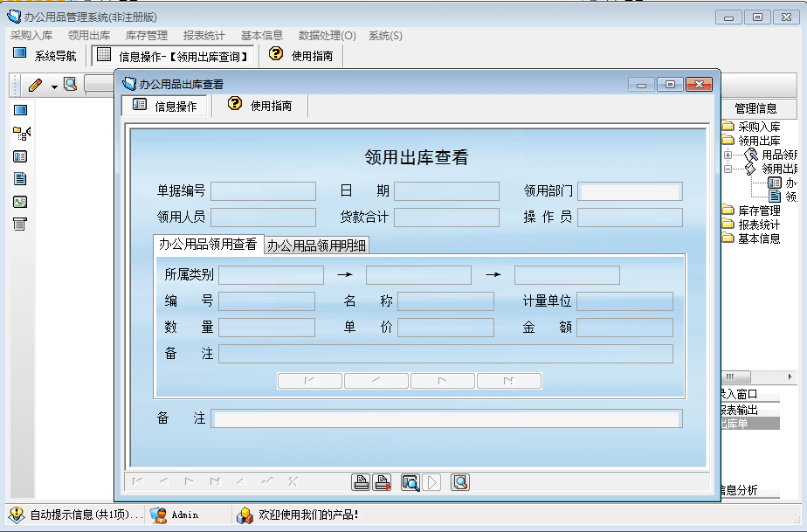Expand the 用品领用 tree node
This screenshot has width=807, height=532.
pos(728,155)
